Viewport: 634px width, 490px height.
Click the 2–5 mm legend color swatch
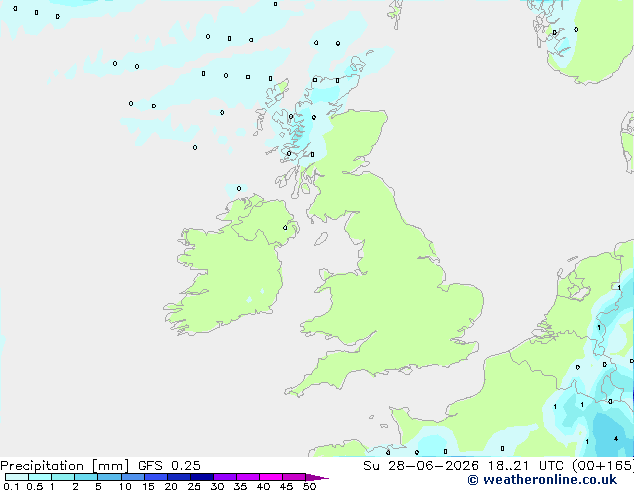tap(86, 477)
